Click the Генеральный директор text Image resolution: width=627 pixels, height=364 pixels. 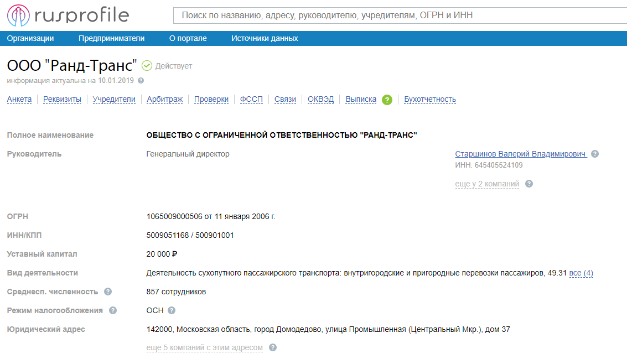point(188,154)
